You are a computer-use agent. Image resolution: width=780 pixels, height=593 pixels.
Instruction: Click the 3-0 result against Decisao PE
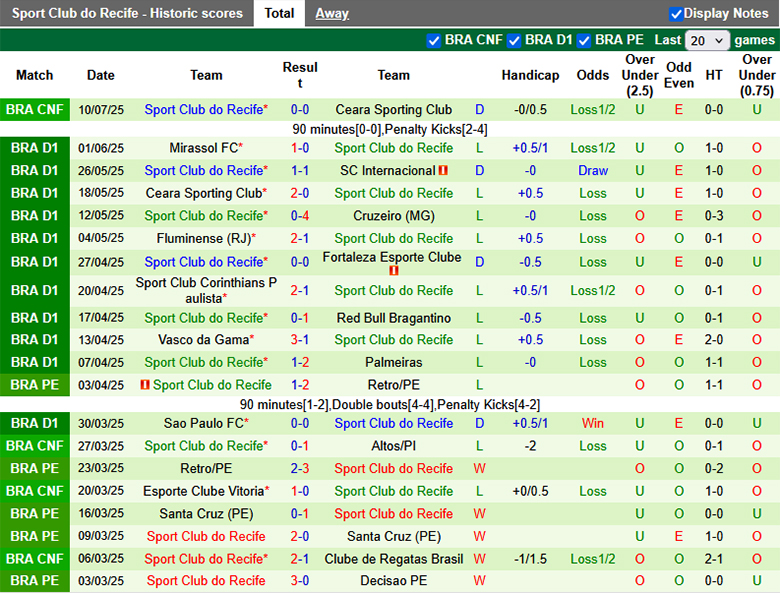click(300, 581)
